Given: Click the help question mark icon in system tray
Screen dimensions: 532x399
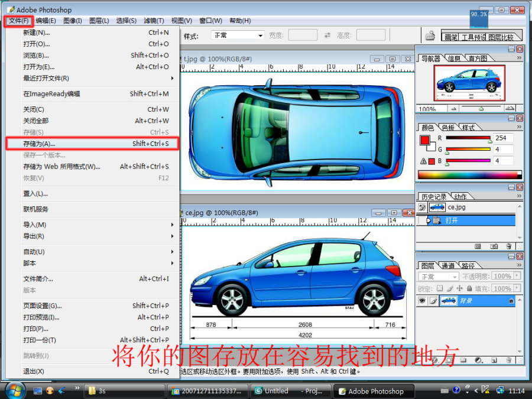Looking at the screenshot, I should pos(456,390).
